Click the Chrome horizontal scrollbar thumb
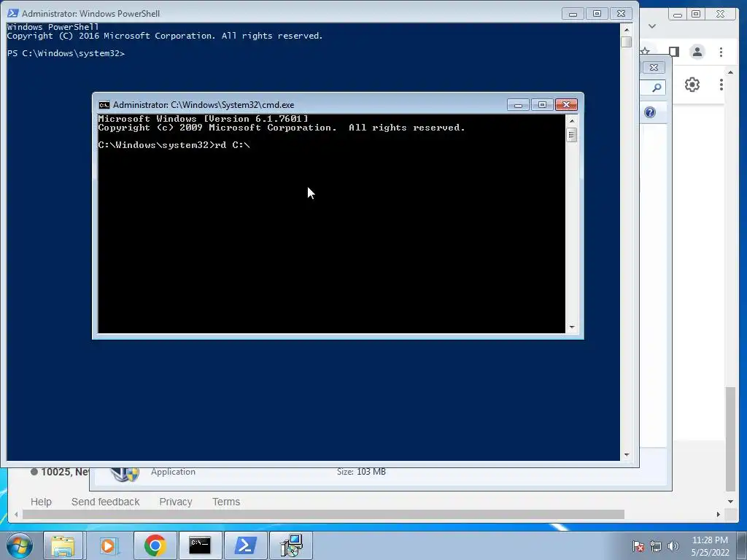 323,514
